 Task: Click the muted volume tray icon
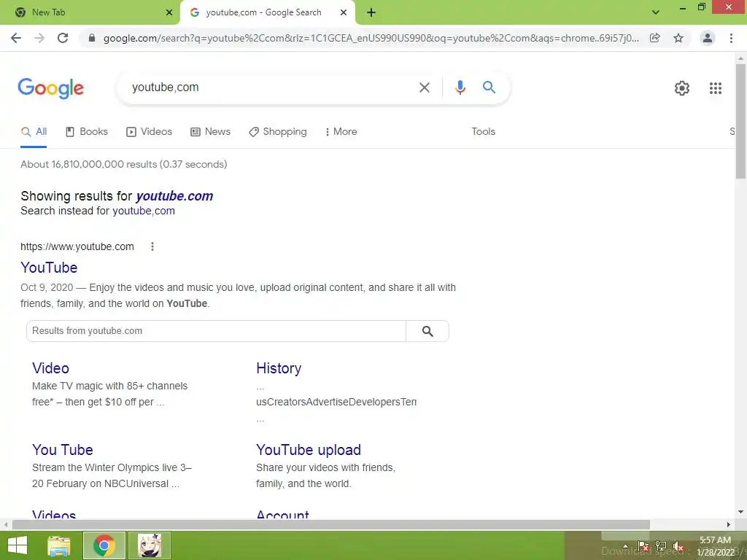(678, 546)
